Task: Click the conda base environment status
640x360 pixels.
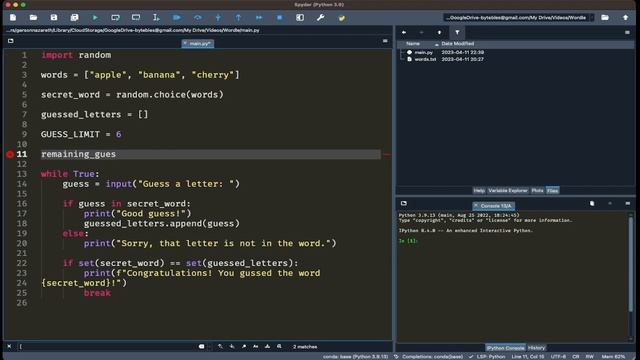Action: 355,357
